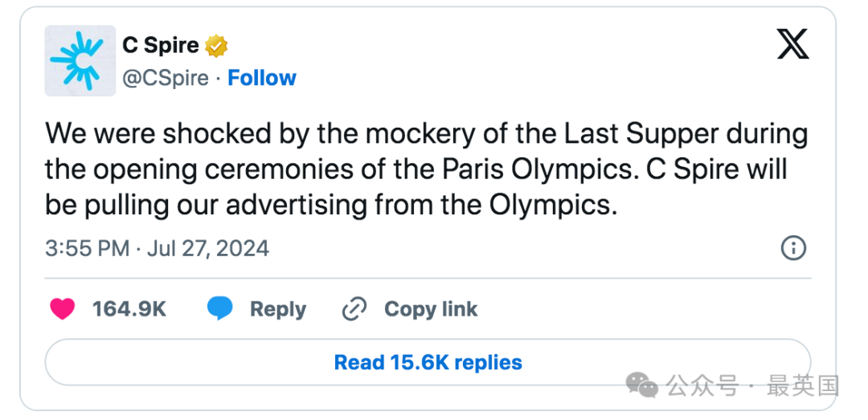868x420 pixels.
Task: Open the tweet info circle icon
Action: point(793,248)
